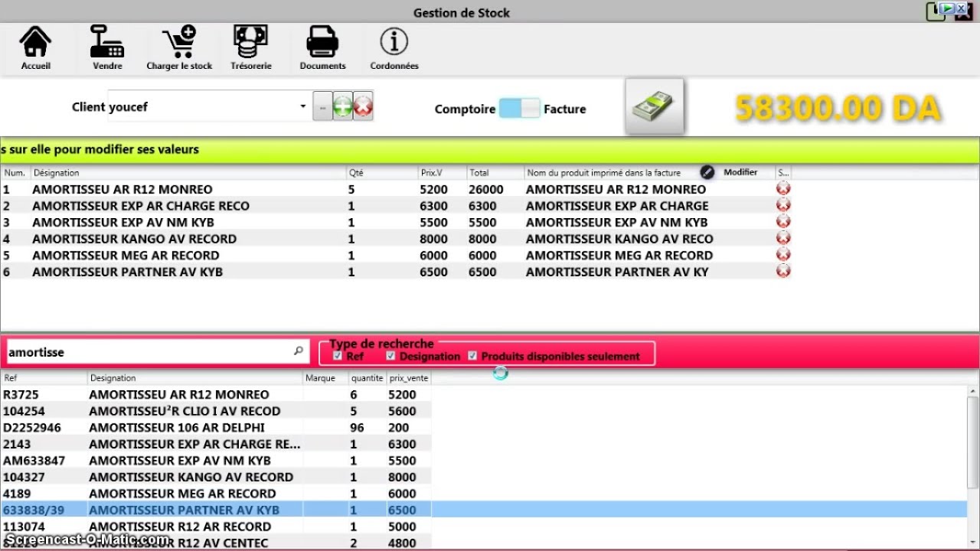The image size is (980, 551).
Task: Select search result ref 2143
Action: pos(17,444)
